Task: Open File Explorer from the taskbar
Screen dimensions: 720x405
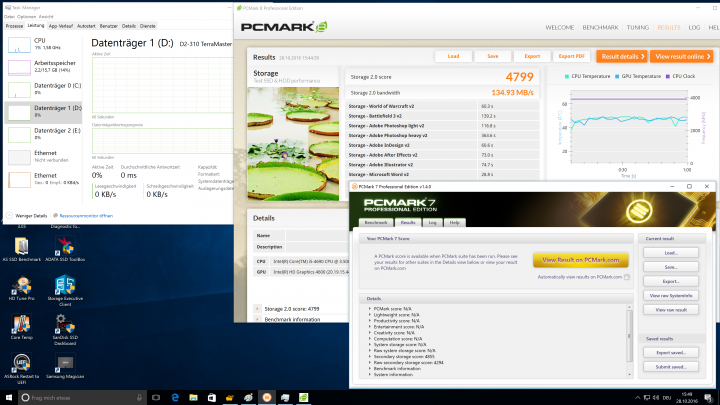Action: [x=193, y=398]
